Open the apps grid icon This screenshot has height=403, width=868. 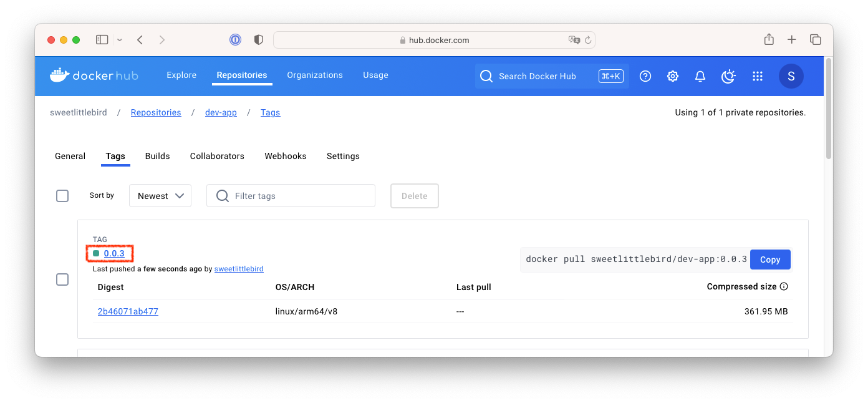point(758,76)
